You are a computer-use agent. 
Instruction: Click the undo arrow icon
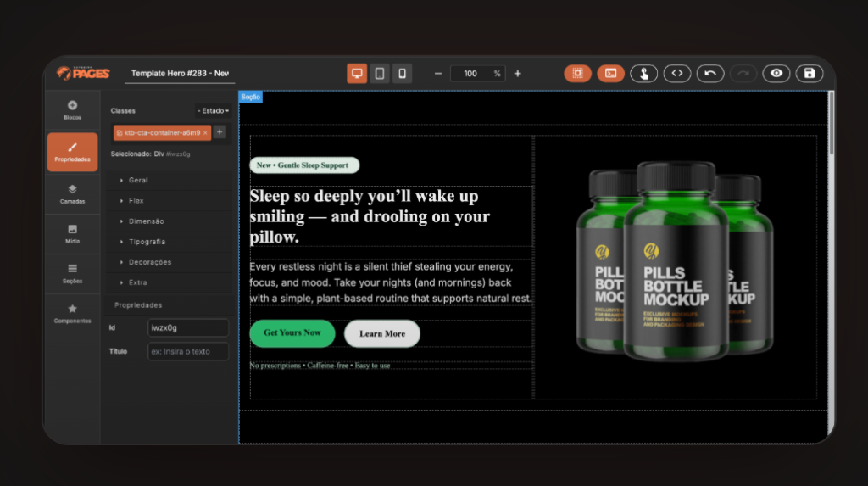click(x=709, y=74)
